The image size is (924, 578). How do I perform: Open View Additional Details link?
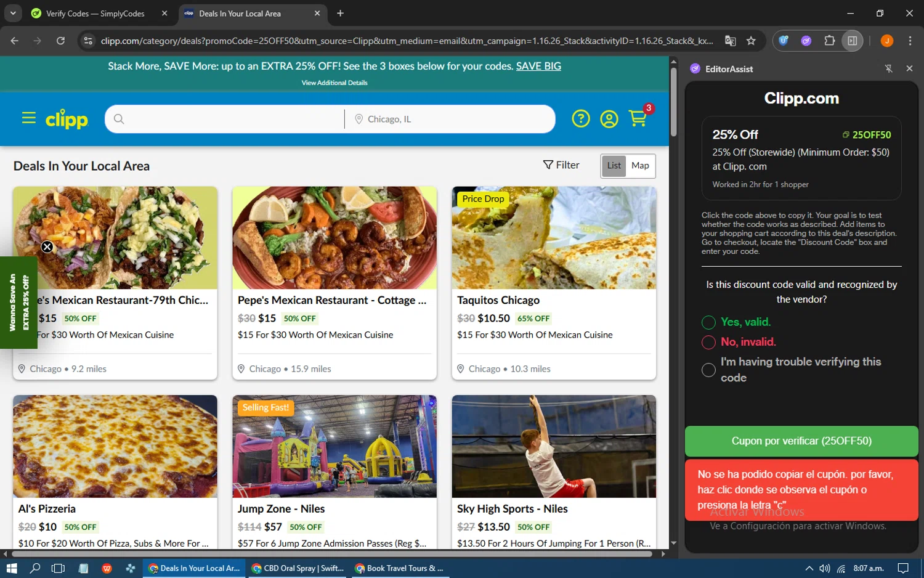point(334,83)
